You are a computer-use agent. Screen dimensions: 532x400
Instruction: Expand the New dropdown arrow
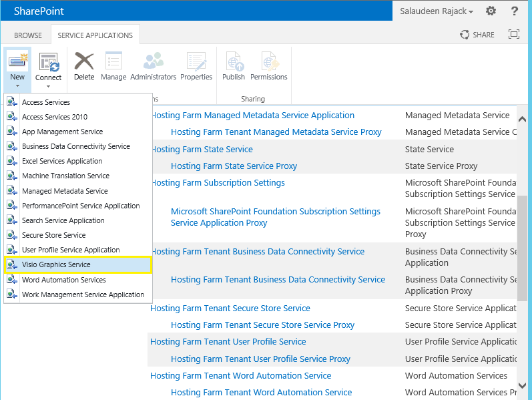pyautogui.click(x=17, y=86)
